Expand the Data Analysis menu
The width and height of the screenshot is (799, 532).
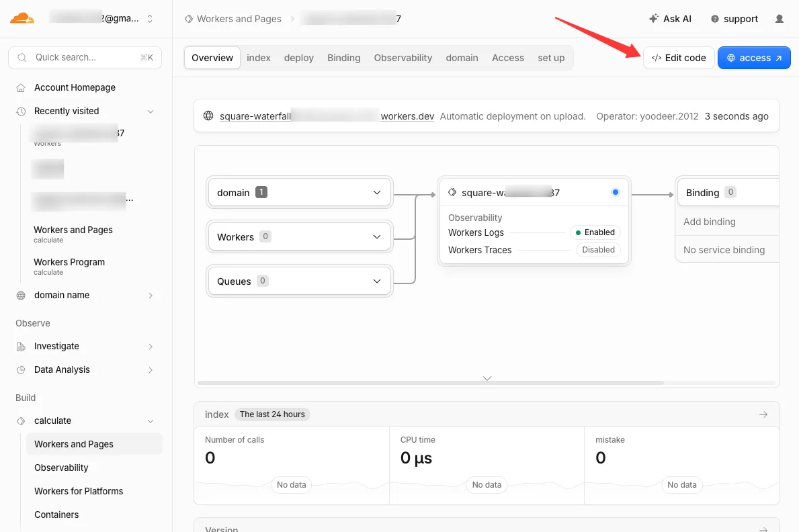151,370
